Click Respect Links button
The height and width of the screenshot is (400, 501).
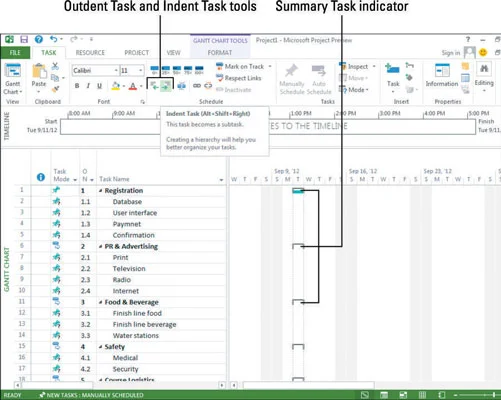click(x=239, y=78)
